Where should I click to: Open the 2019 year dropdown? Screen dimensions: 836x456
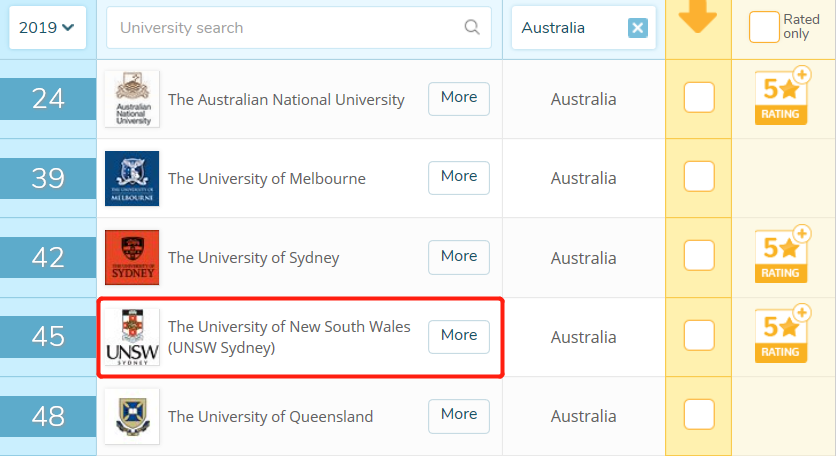[47, 27]
